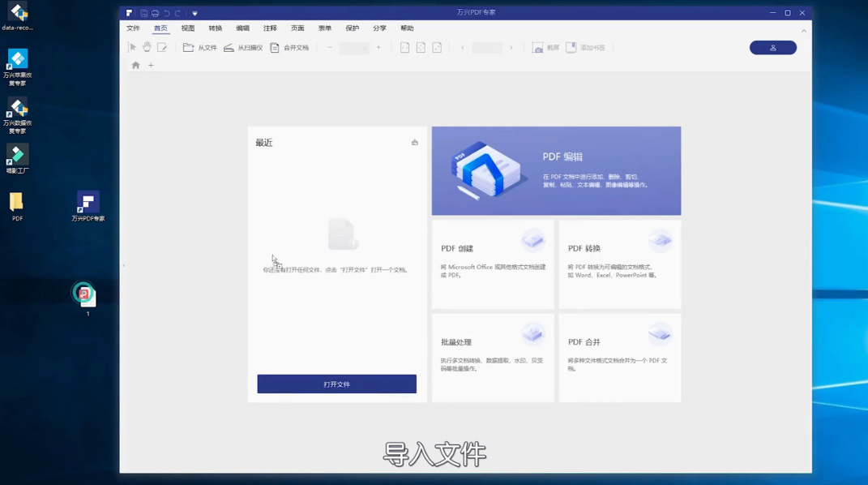Click the zoom out minus icon
Viewport: 868px width, 485px height.
[x=330, y=48]
